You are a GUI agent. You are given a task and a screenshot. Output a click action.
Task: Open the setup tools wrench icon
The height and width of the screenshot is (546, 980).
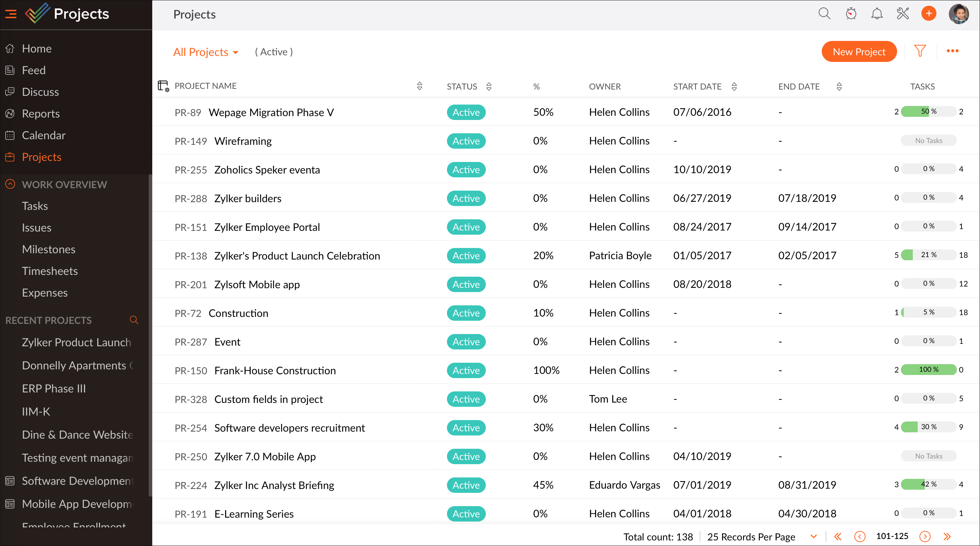pyautogui.click(x=902, y=14)
